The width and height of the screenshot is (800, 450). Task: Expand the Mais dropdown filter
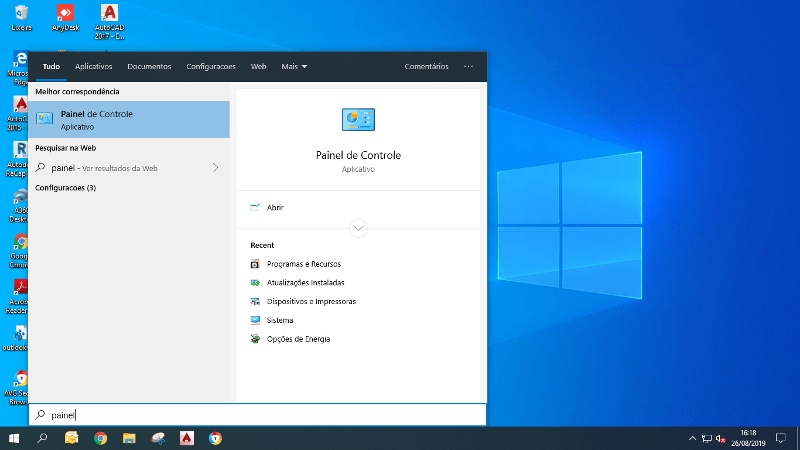tap(294, 66)
